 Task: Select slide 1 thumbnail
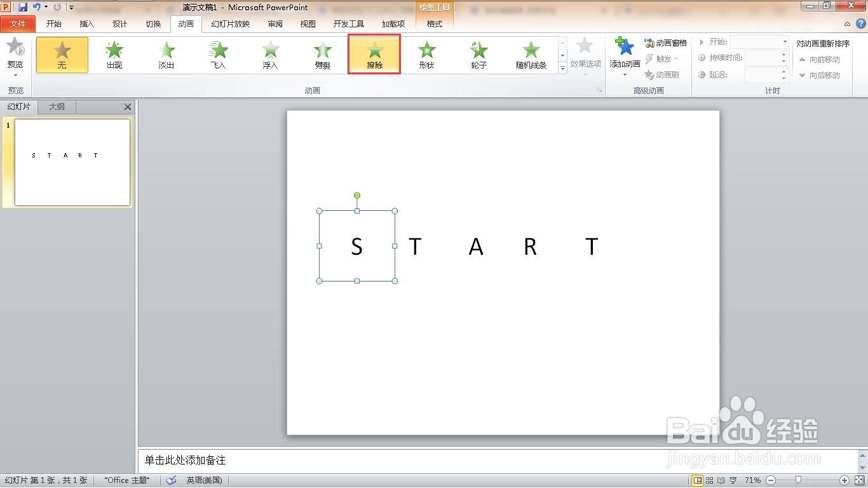coord(72,162)
